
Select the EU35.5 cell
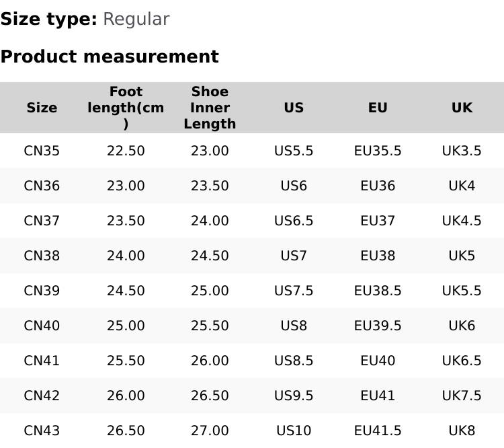(378, 151)
